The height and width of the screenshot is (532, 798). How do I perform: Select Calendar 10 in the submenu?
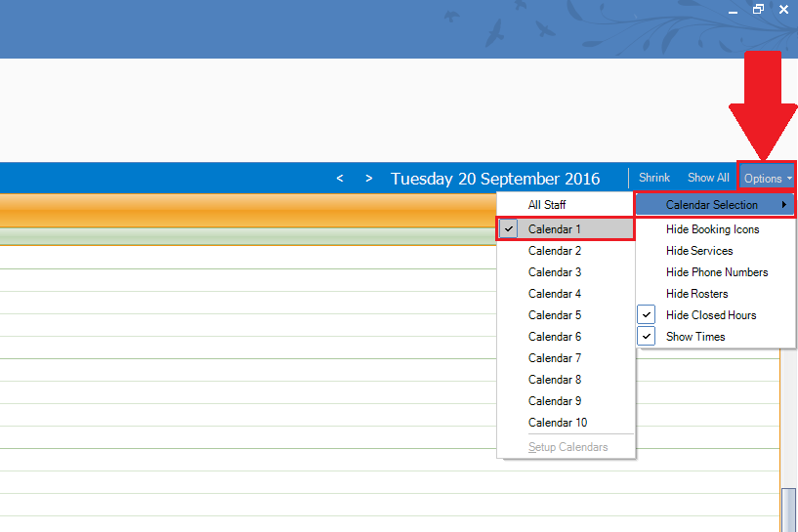pos(558,423)
